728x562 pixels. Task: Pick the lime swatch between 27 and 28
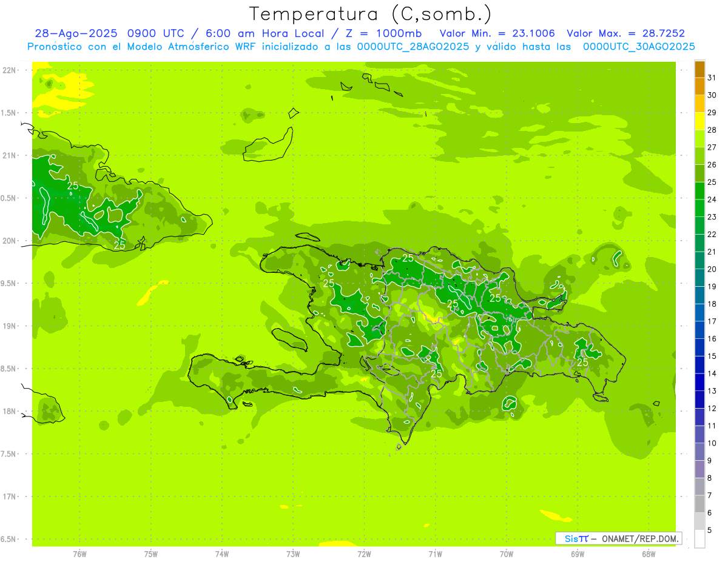point(699,139)
